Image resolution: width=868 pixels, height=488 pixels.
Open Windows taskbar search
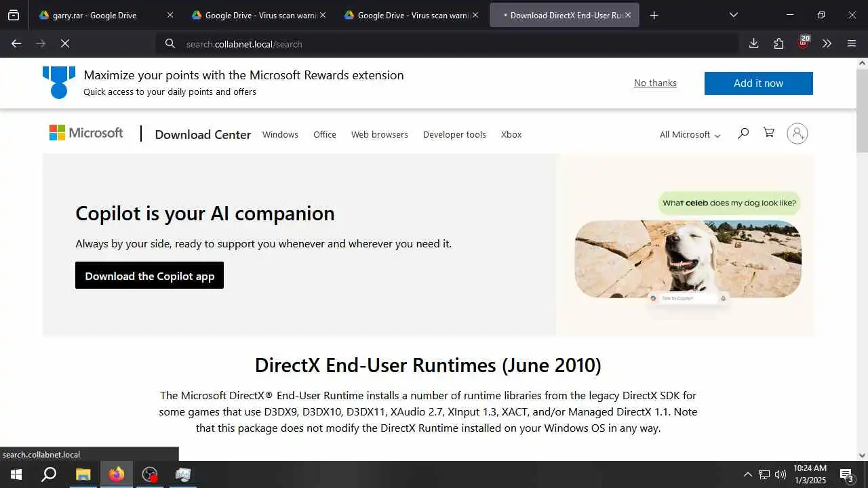click(49, 474)
